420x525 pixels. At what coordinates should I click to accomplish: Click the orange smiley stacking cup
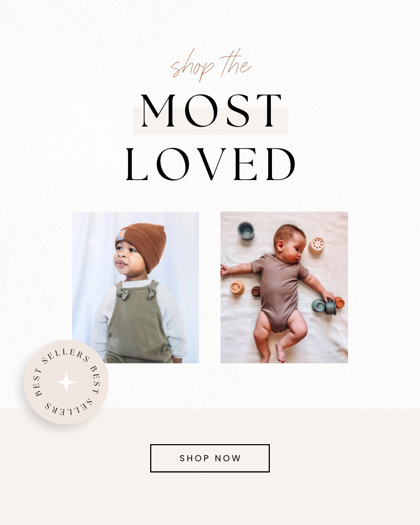point(237,288)
